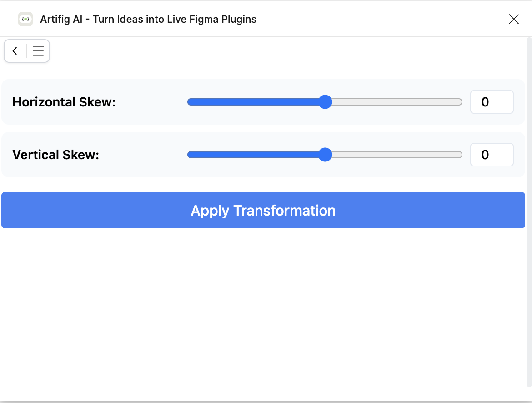The width and height of the screenshot is (532, 403).
Task: Click the "Horizontal Skew:" label
Action: click(x=64, y=102)
